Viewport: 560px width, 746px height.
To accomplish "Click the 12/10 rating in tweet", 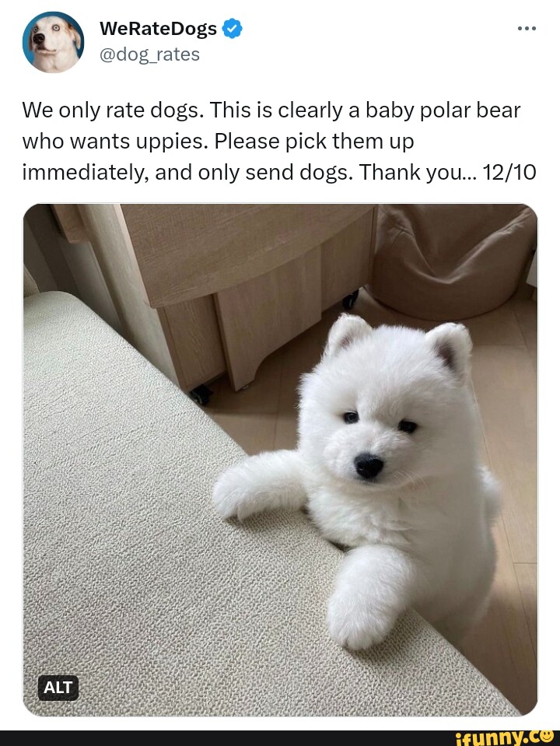I will point(509,172).
